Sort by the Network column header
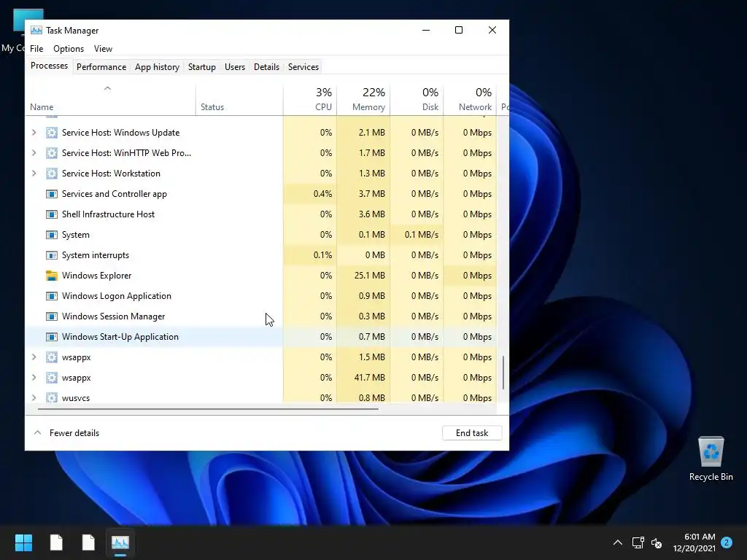The width and height of the screenshot is (747, 560). click(x=470, y=100)
